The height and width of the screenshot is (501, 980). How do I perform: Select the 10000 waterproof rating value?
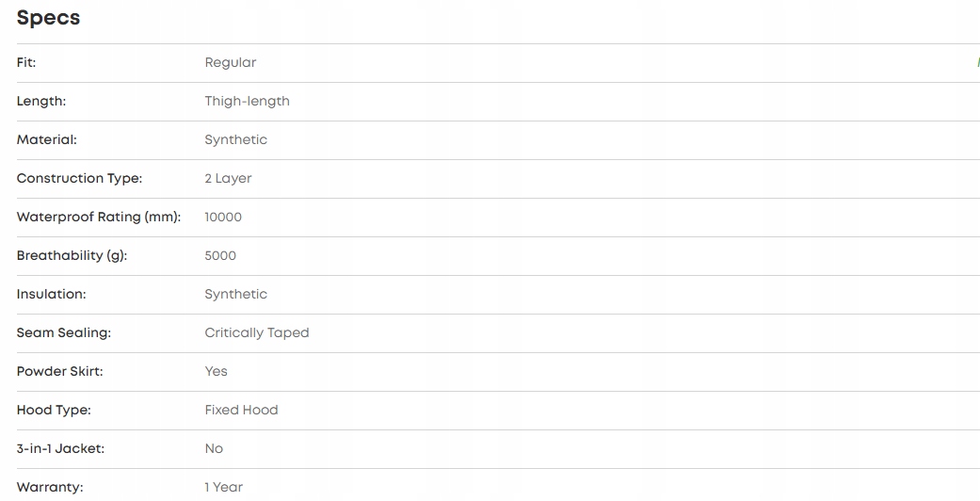click(x=223, y=217)
